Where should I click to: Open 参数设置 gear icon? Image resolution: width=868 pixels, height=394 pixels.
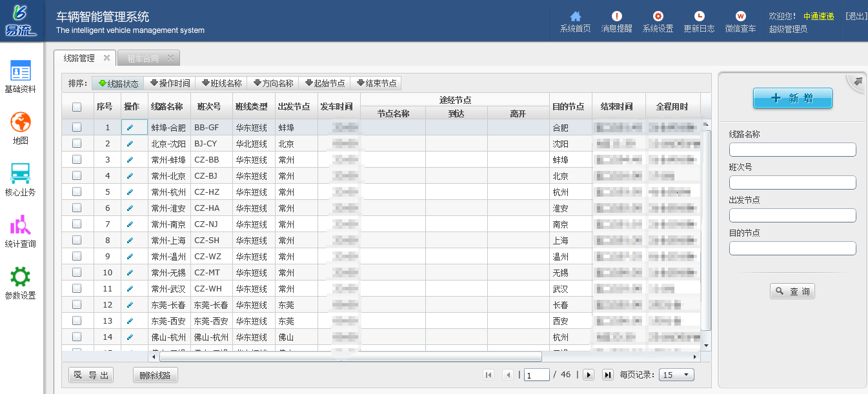[21, 277]
